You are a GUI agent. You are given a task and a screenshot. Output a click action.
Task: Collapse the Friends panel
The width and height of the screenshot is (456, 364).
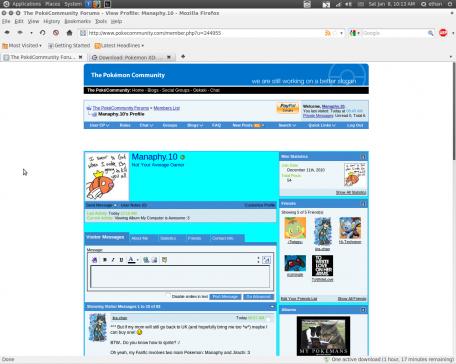click(363, 204)
